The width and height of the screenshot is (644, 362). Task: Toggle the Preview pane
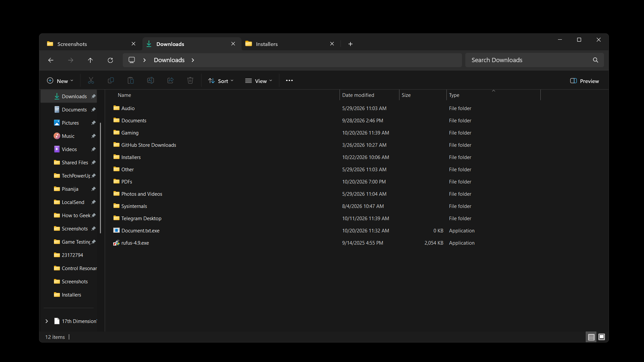point(584,81)
